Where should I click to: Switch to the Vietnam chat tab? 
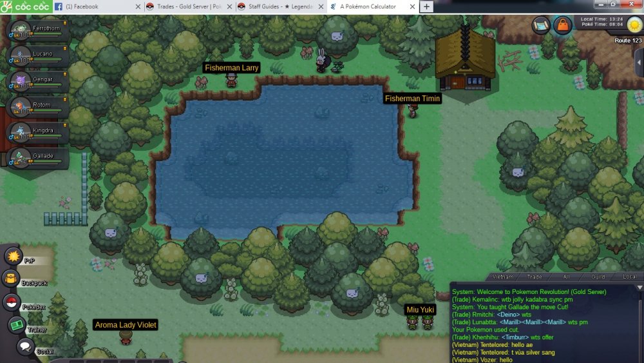(502, 277)
